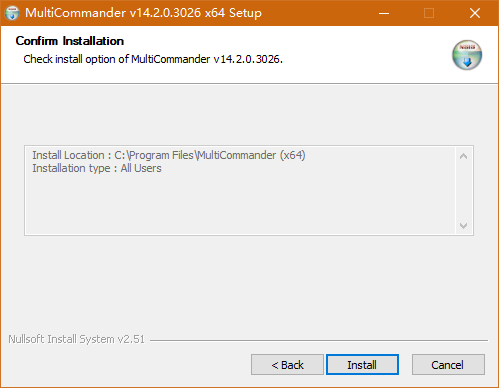Click the 'Install Location :' label text

(72, 155)
